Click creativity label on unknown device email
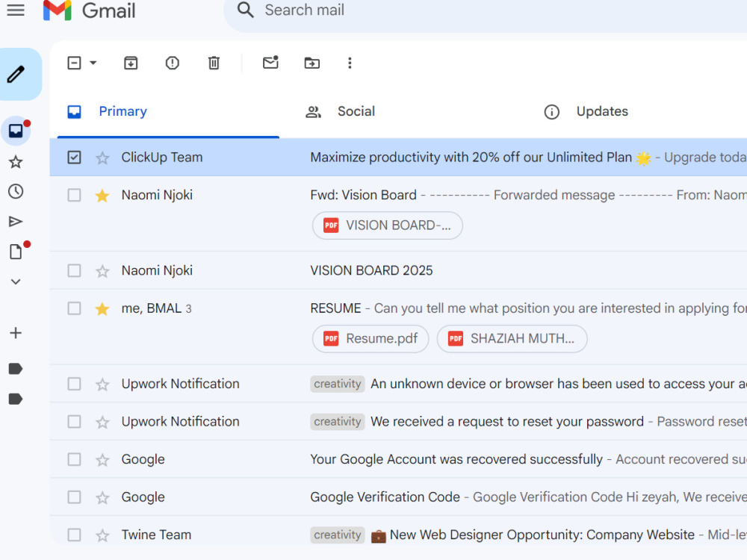This screenshot has height=560, width=747. (338, 384)
